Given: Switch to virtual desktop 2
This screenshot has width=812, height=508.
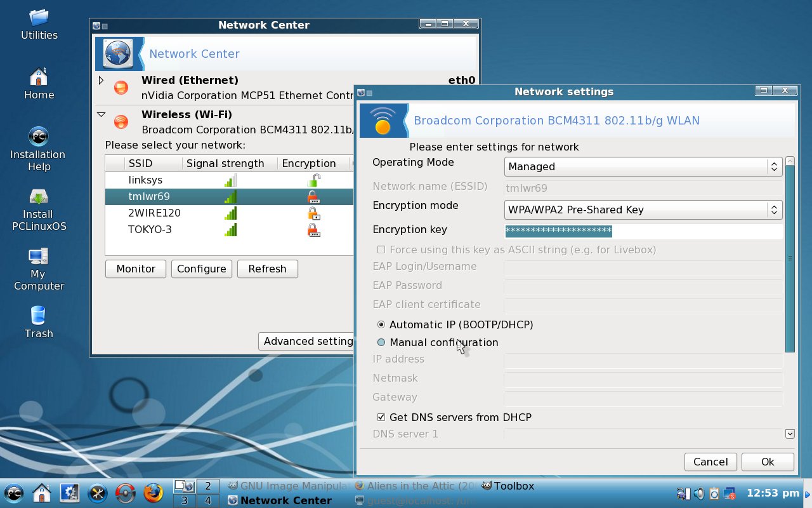Looking at the screenshot, I should [208, 486].
